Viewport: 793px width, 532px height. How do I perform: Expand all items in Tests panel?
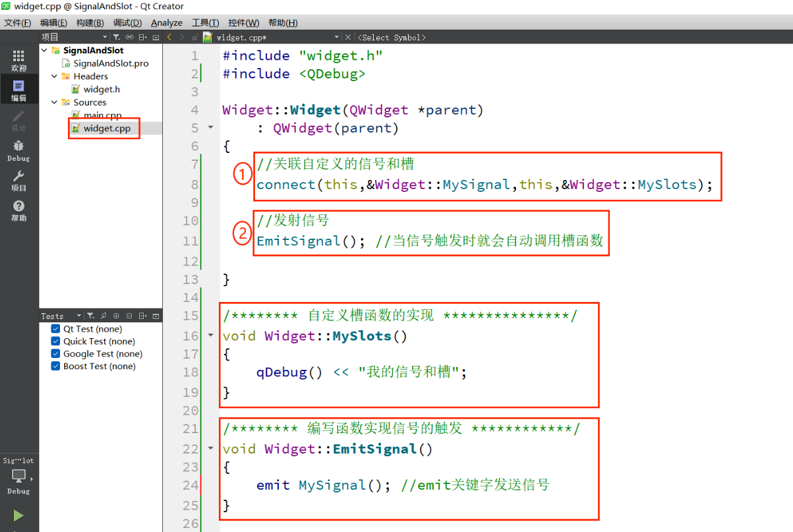pyautogui.click(x=116, y=316)
